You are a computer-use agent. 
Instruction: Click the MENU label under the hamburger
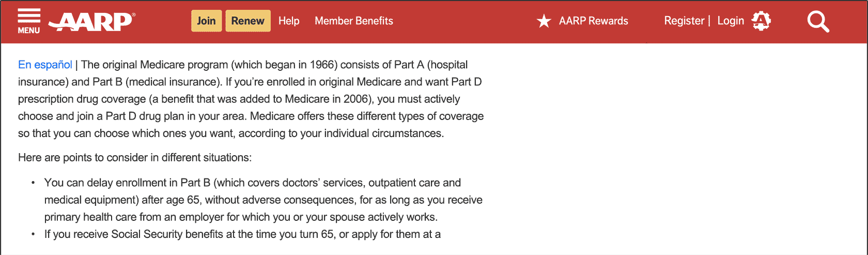29,31
